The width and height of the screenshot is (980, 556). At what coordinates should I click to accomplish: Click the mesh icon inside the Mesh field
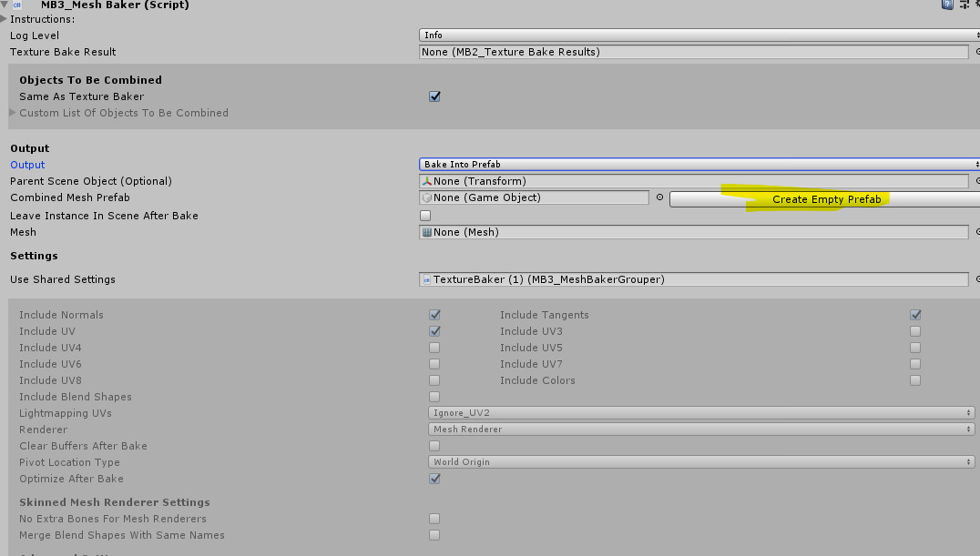[426, 232]
